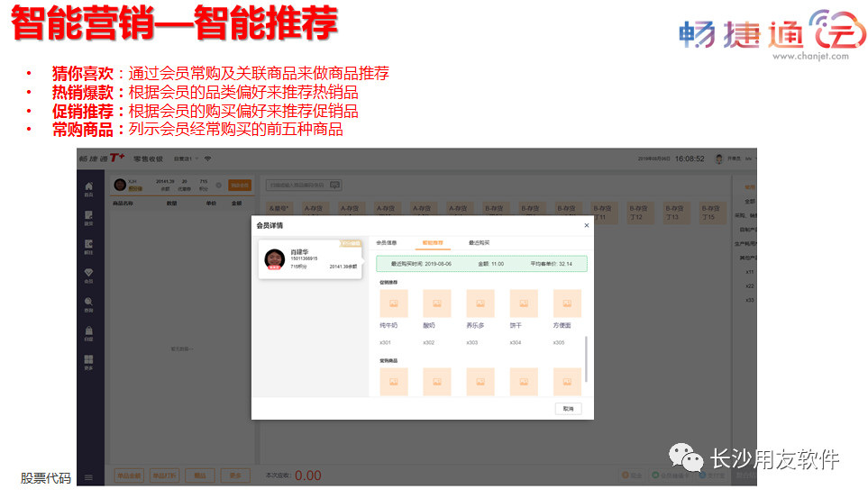Click the 金额 11.00 text in green banner
The width and height of the screenshot is (868, 498).
491,264
